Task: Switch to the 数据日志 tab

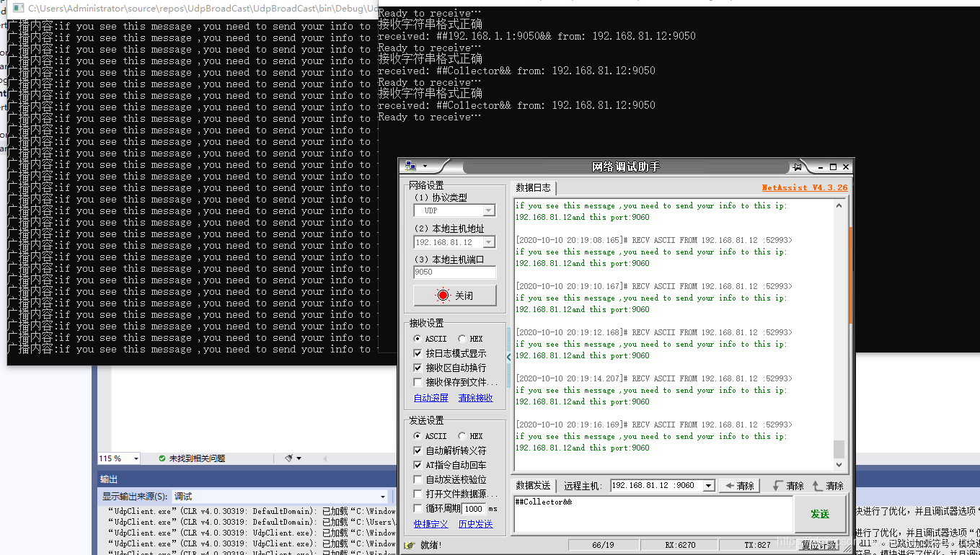Action: coord(533,187)
